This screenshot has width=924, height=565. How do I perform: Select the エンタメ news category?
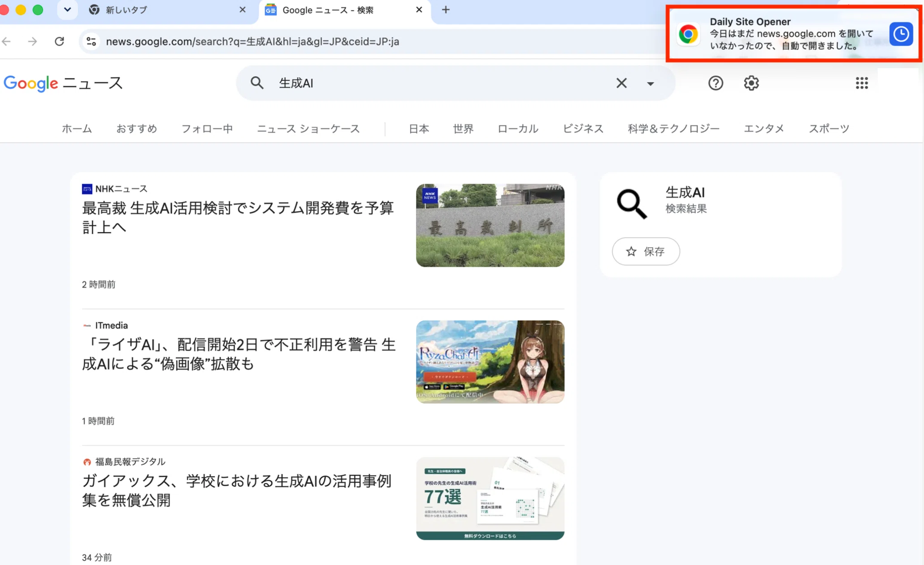[x=764, y=129]
